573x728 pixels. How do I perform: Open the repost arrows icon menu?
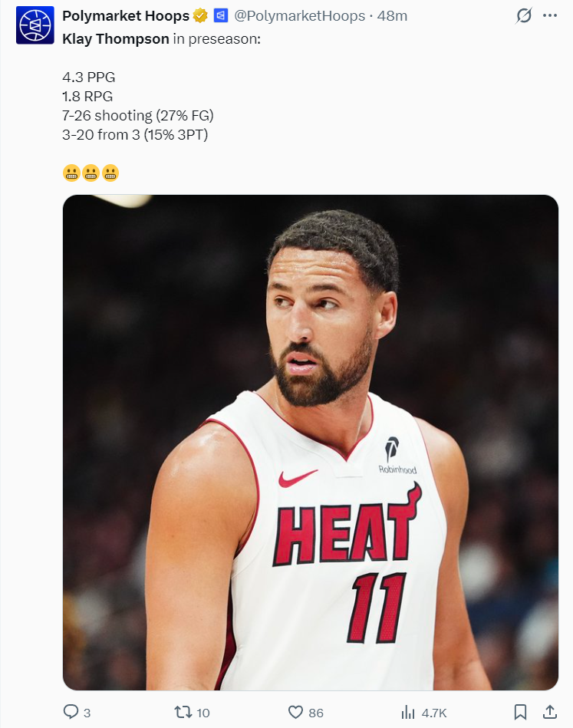(183, 712)
